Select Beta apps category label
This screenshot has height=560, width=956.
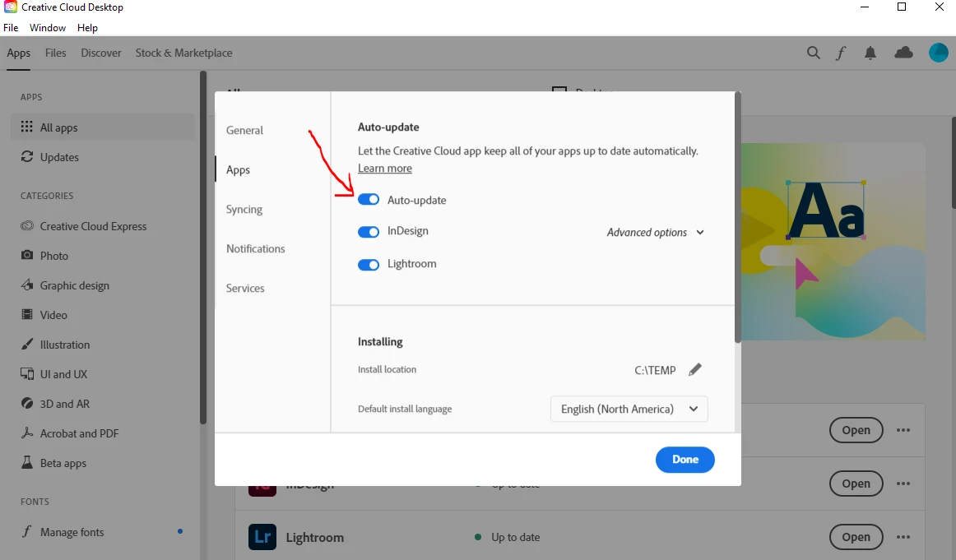pyautogui.click(x=63, y=463)
